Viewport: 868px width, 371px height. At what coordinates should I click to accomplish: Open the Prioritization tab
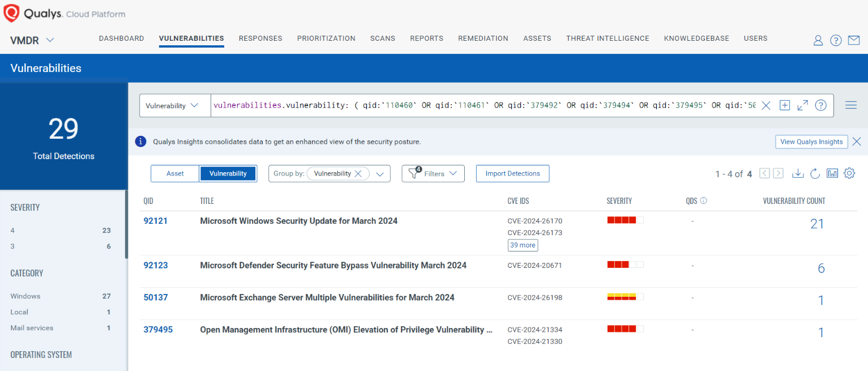click(x=326, y=39)
